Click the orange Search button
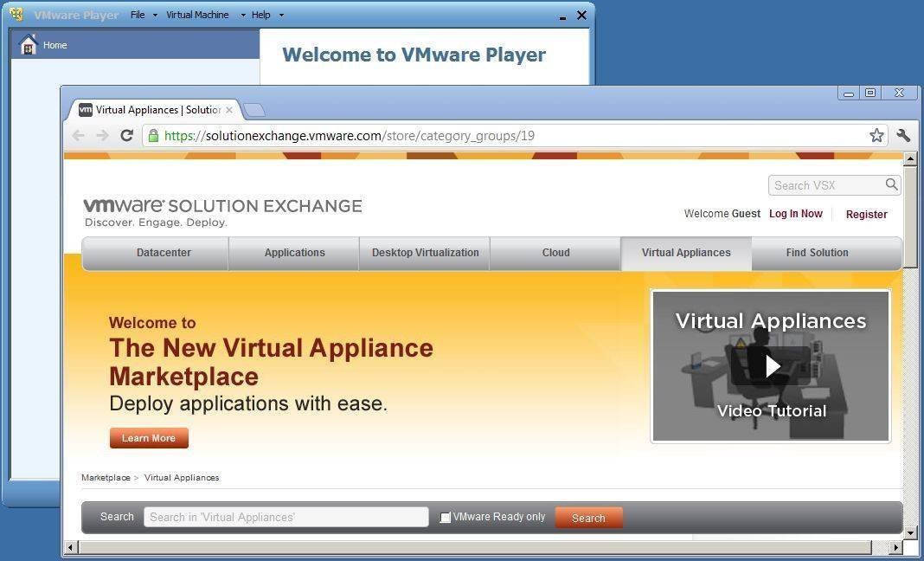Screen dimensions: 924x561 pos(588,518)
